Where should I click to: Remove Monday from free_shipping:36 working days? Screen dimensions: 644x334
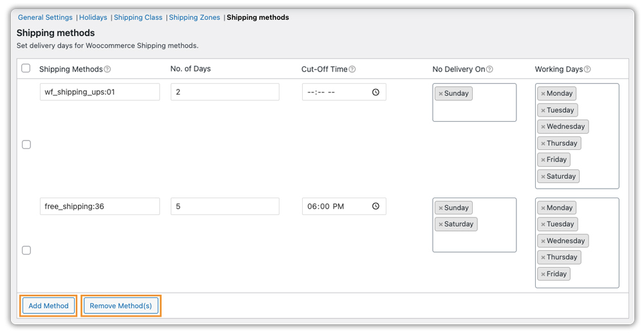(x=543, y=208)
